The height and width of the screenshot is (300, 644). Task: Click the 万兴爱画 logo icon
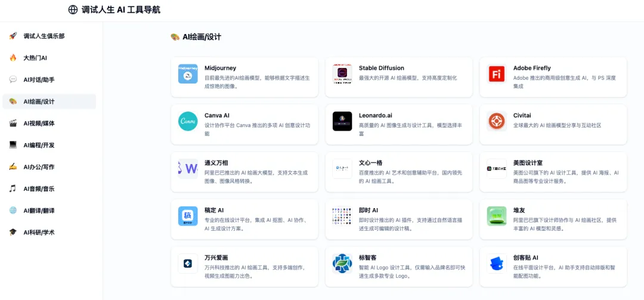tap(188, 264)
